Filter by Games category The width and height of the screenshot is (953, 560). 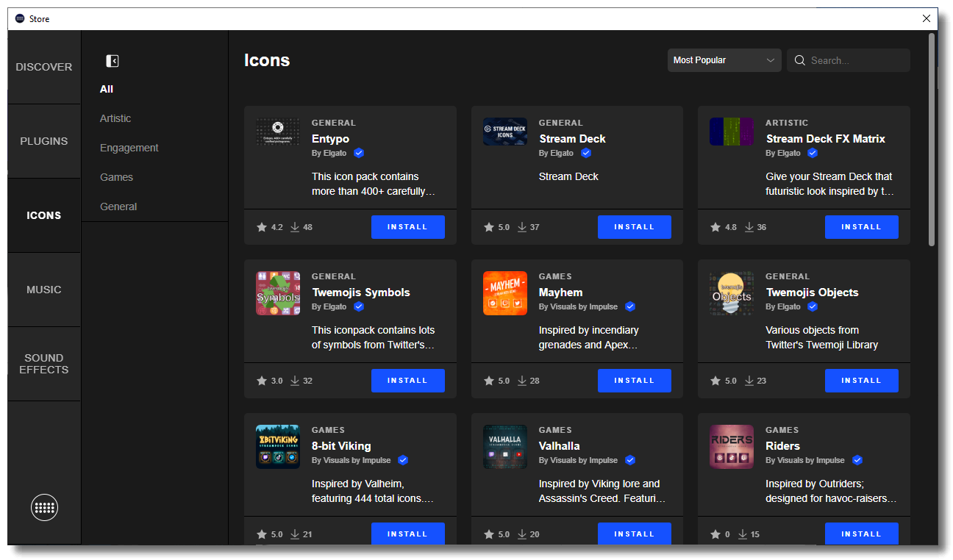coord(117,177)
